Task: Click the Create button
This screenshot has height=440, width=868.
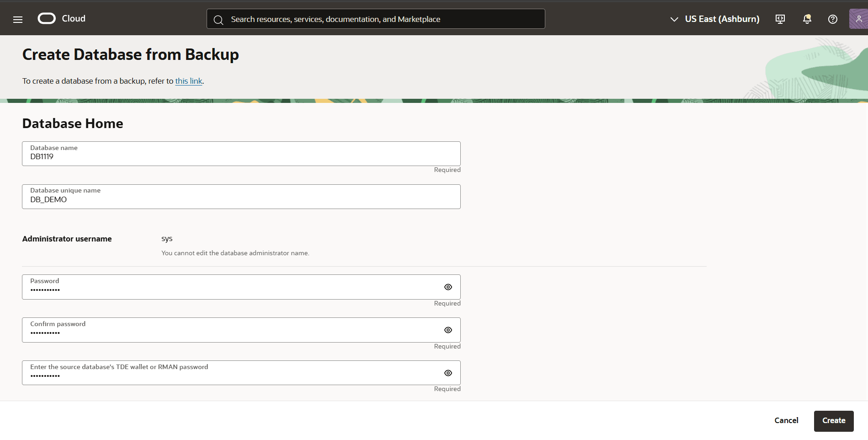Action: [833, 420]
